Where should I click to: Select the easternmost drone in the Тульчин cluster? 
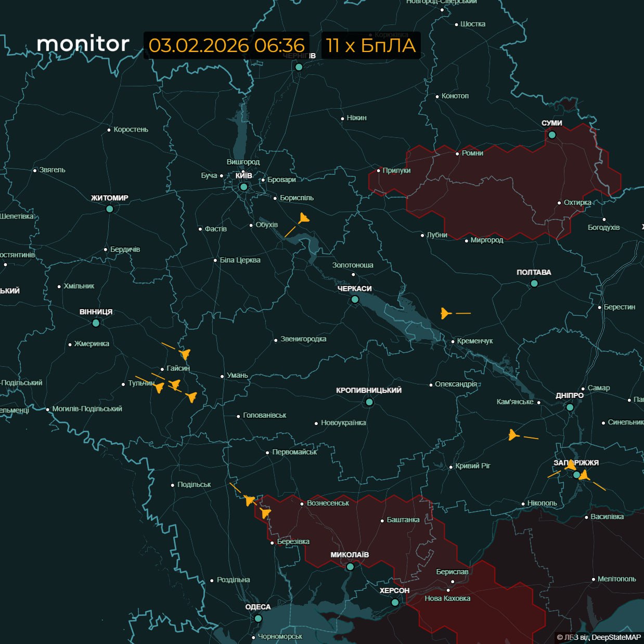click(191, 397)
